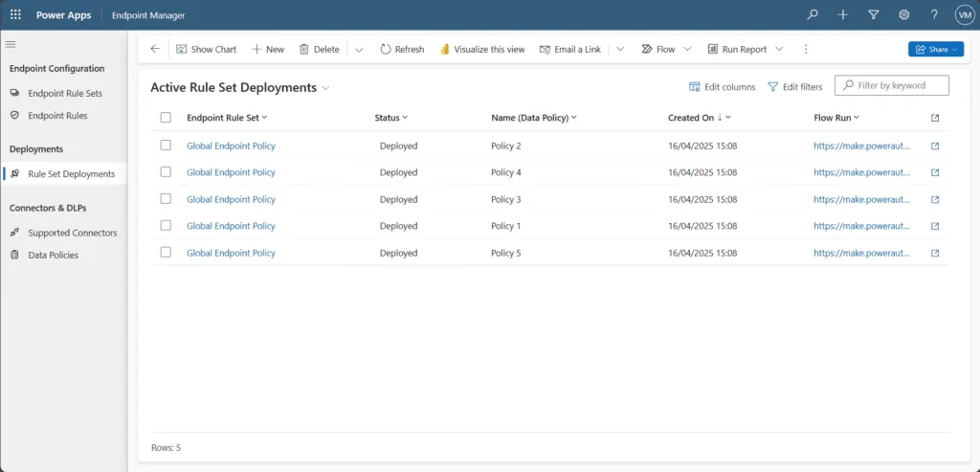The image size is (980, 472).
Task: Go to Endpoint Rule Sets in sidebar
Action: (x=64, y=93)
